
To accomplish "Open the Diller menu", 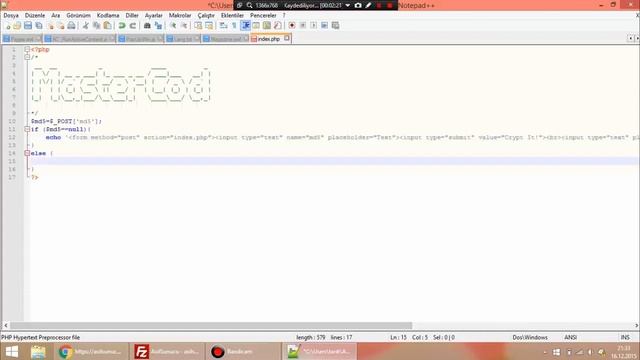I will [x=132, y=16].
